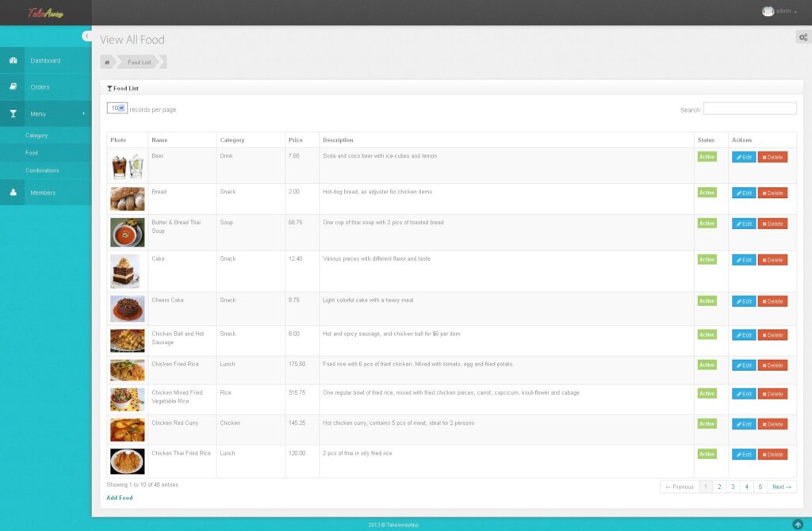Click the Orders sidebar icon

13,87
